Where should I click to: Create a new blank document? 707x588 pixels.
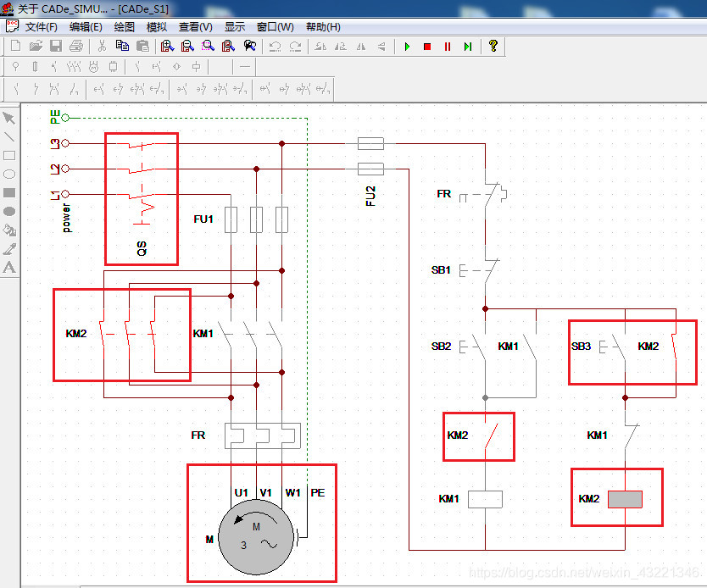16,46
